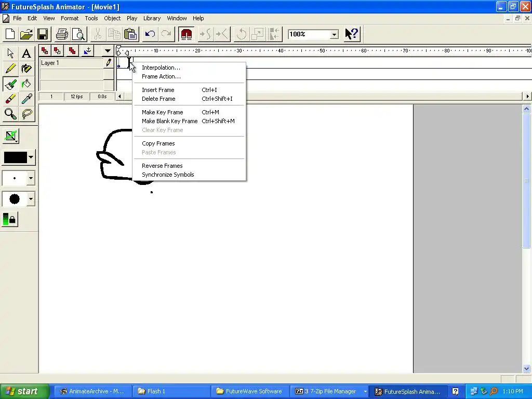Switch to Flash 1 folder in taskbar
The image size is (532, 399).
pyautogui.click(x=170, y=392)
